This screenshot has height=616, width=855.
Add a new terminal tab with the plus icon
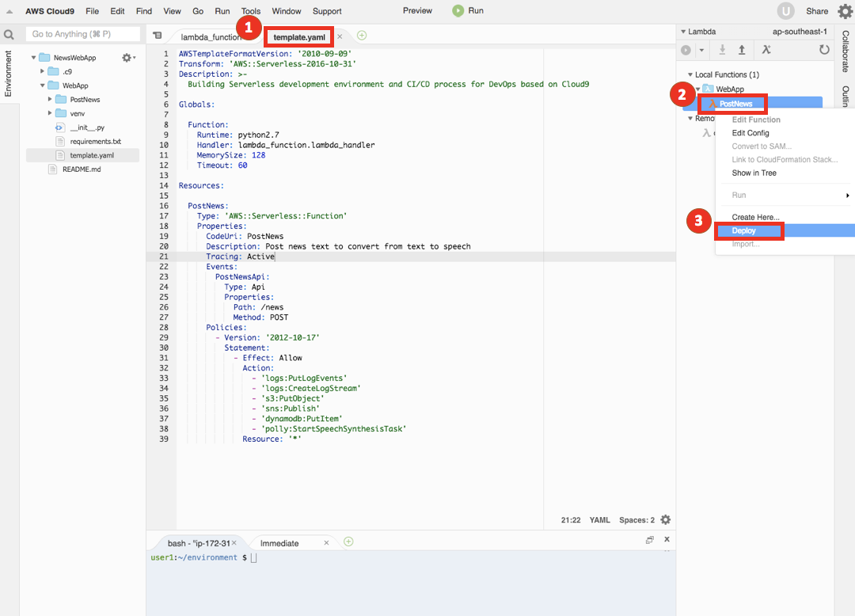(x=348, y=542)
